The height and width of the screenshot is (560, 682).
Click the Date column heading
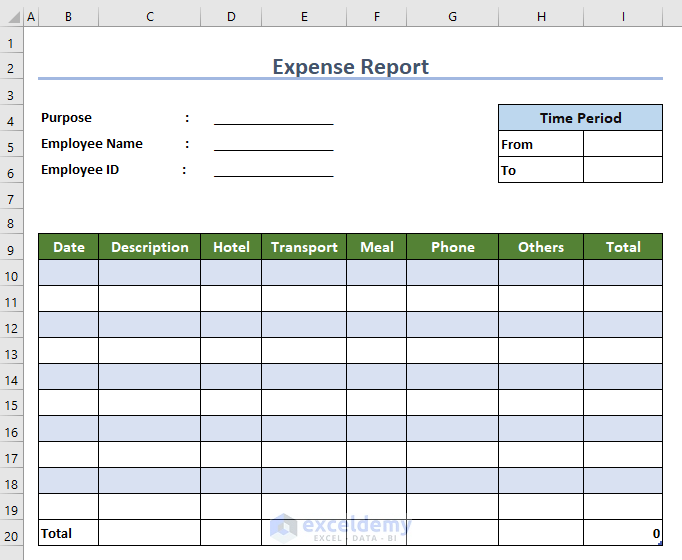pyautogui.click(x=68, y=247)
